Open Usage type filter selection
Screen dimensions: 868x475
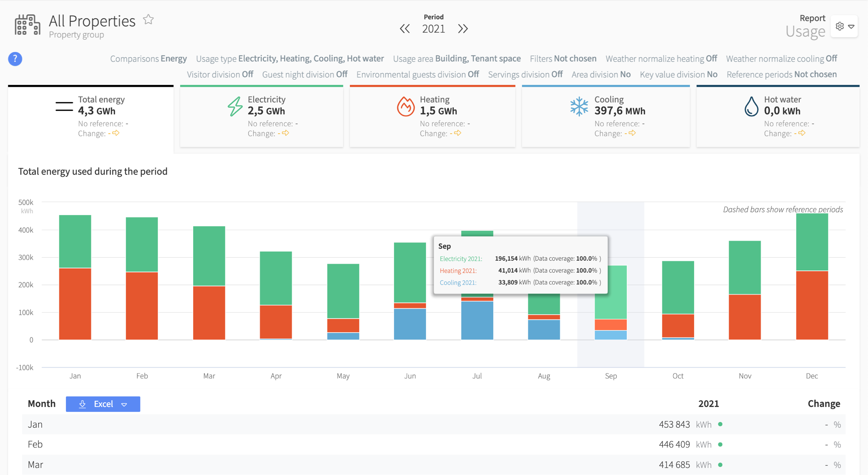coord(289,59)
